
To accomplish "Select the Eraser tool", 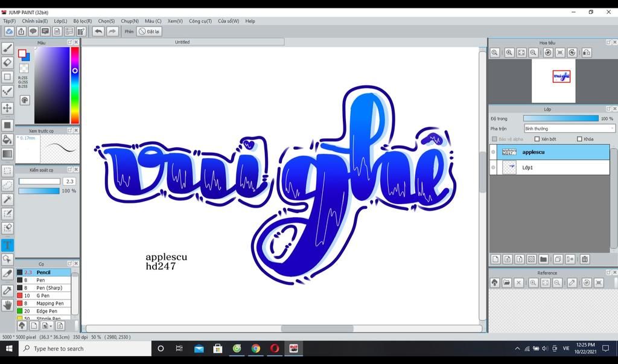I will click(7, 62).
